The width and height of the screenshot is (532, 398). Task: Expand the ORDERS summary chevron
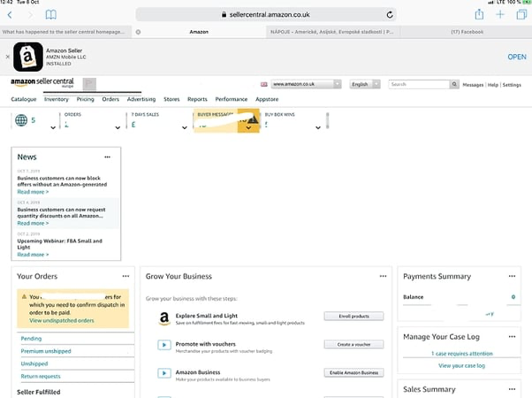click(x=118, y=127)
